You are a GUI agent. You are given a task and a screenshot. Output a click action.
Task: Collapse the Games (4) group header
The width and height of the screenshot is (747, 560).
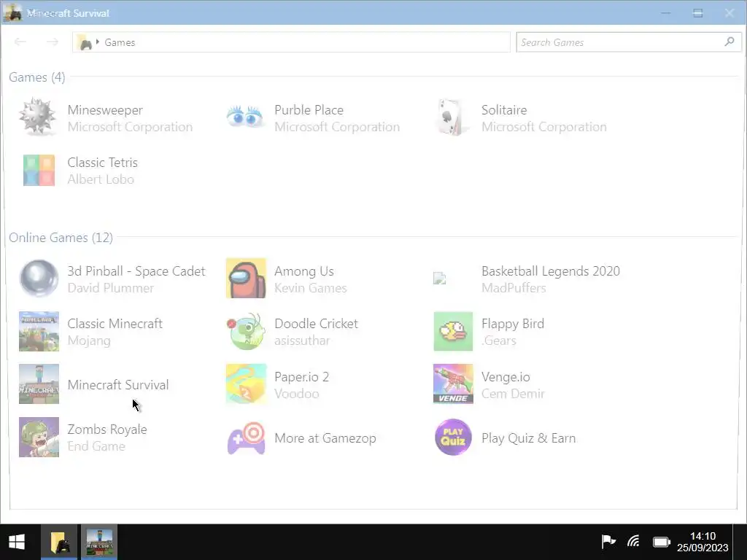click(x=37, y=77)
